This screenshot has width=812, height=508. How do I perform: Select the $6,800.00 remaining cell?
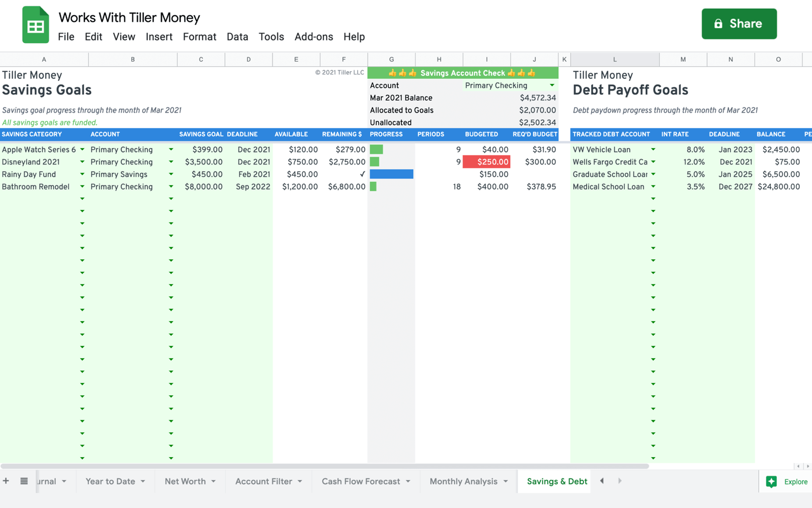[344, 186]
